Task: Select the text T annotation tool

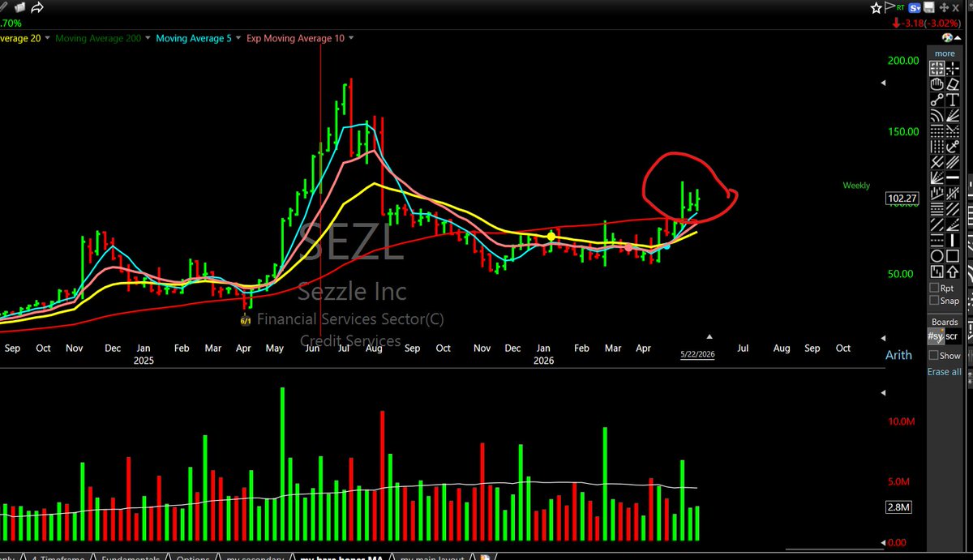Action: coord(953,100)
